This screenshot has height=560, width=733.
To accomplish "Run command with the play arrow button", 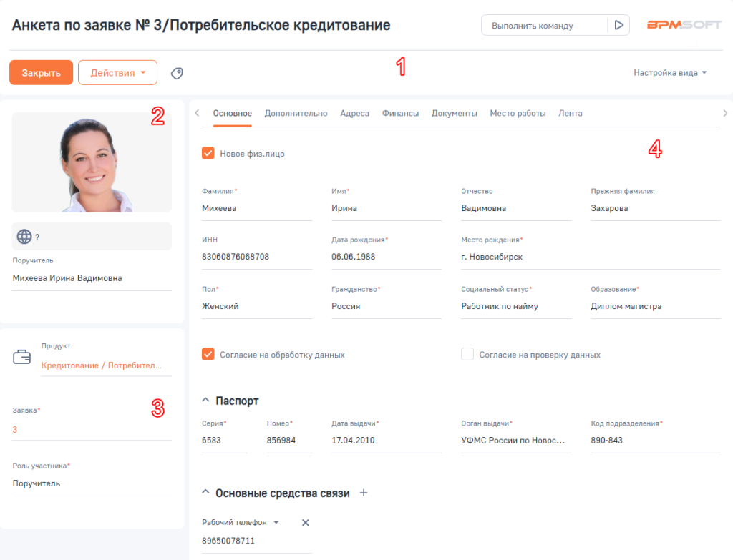I will click(x=618, y=25).
